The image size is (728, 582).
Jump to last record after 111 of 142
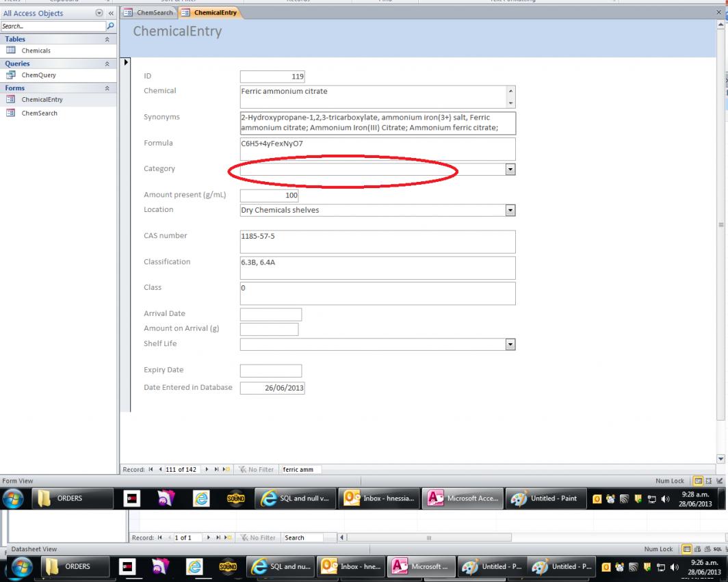pos(216,469)
